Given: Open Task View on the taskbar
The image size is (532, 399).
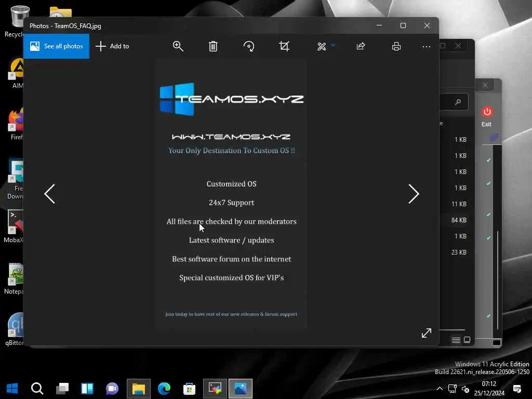Looking at the screenshot, I should 62,389.
